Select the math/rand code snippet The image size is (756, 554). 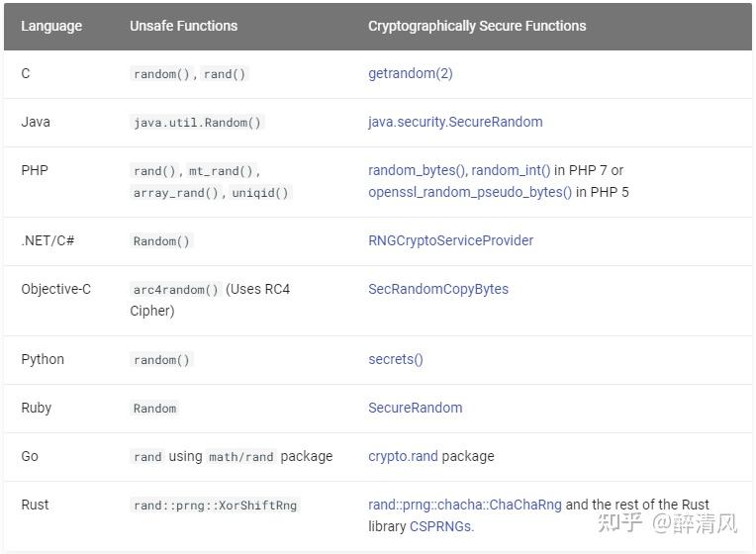(241, 457)
